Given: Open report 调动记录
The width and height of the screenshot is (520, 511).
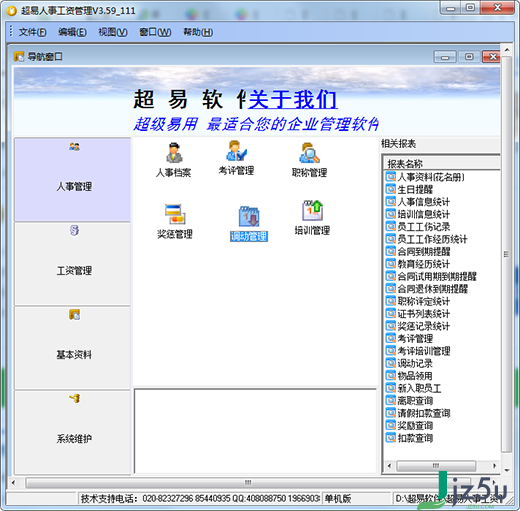Looking at the screenshot, I should click(415, 364).
